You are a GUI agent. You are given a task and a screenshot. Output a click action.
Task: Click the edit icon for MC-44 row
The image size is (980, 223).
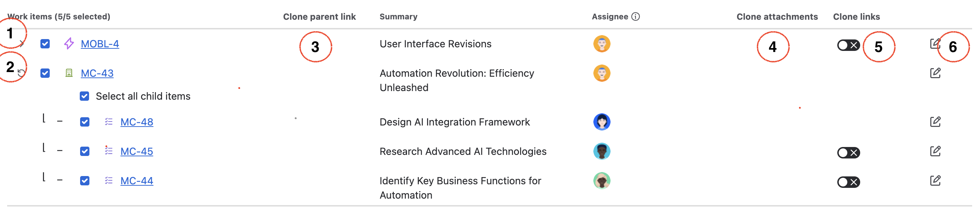[x=935, y=180]
